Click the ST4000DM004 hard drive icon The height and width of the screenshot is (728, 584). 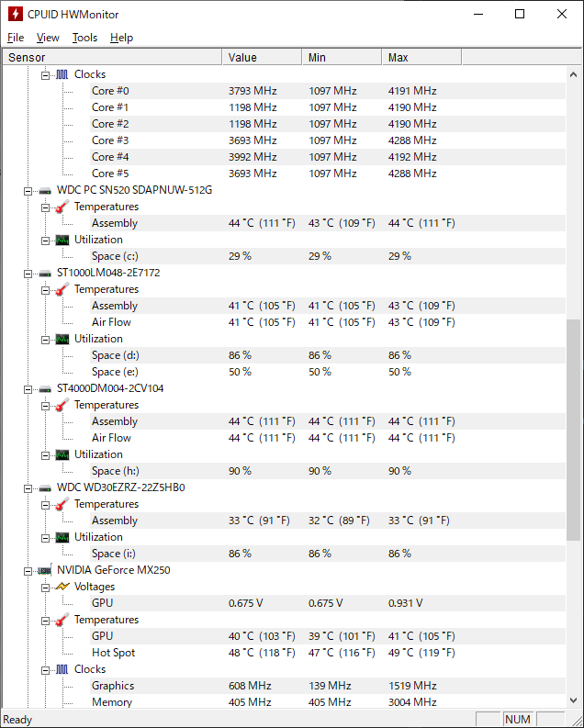coord(45,388)
